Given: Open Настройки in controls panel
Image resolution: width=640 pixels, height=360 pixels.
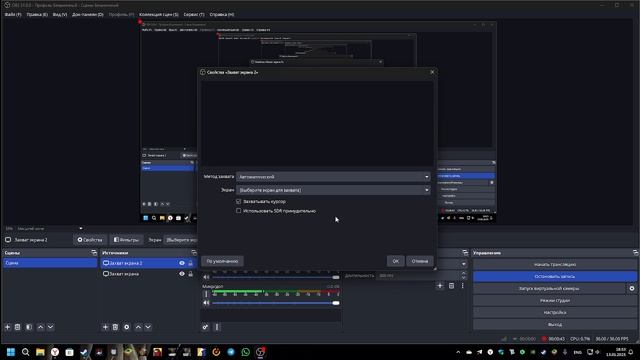Looking at the screenshot, I should point(555,312).
